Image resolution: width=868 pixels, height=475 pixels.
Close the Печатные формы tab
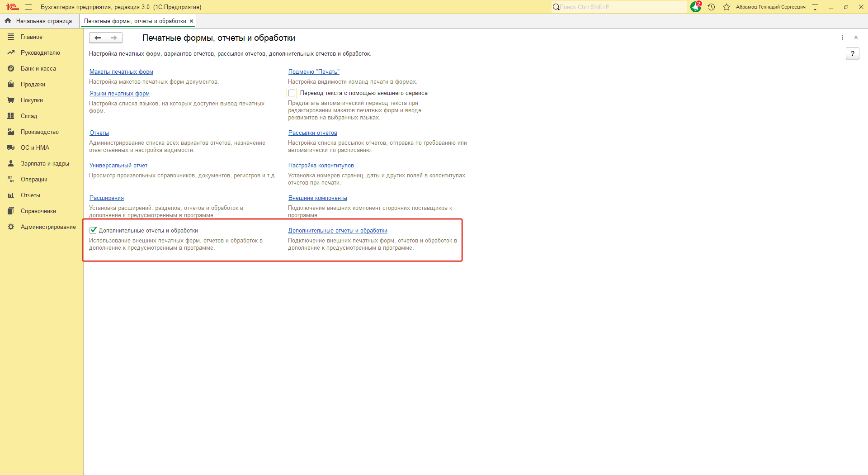tap(192, 21)
